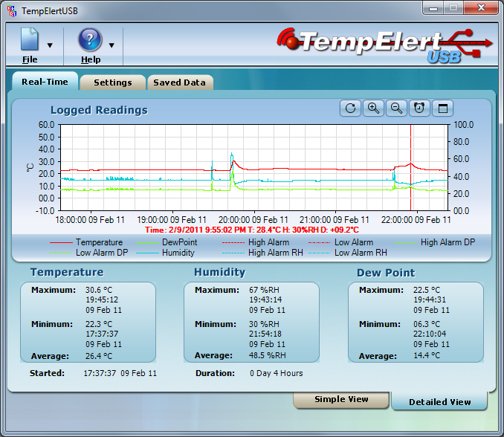Click the Low Alarm legend entry
Viewport: 504px width, 437px height.
340,242
